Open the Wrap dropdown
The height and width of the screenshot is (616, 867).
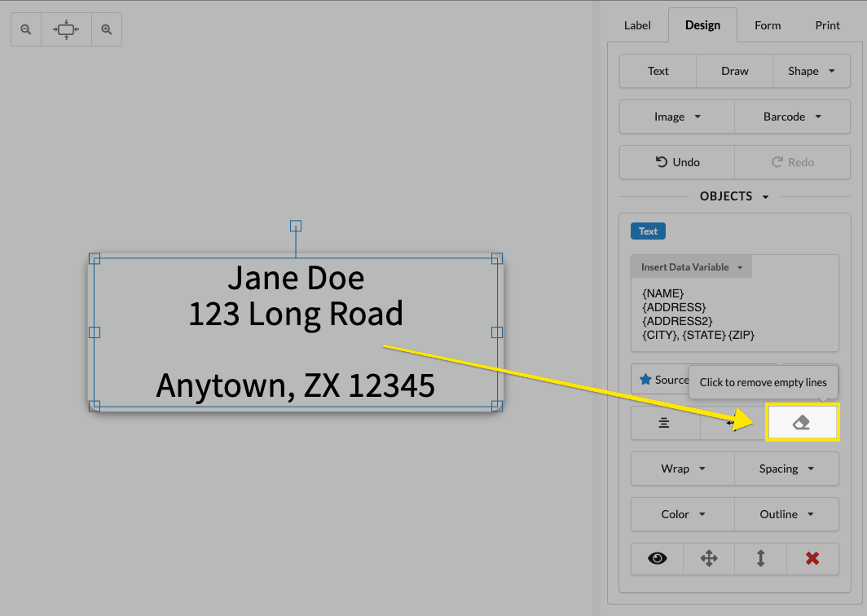682,469
